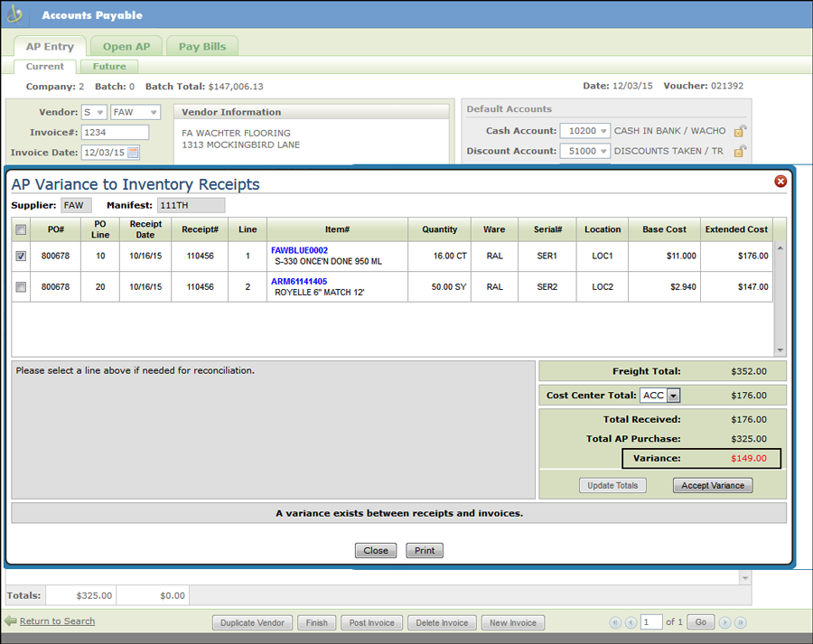Screen dimensions: 813x644
Task: Click the green Return to Search arrow icon
Action: point(11,621)
